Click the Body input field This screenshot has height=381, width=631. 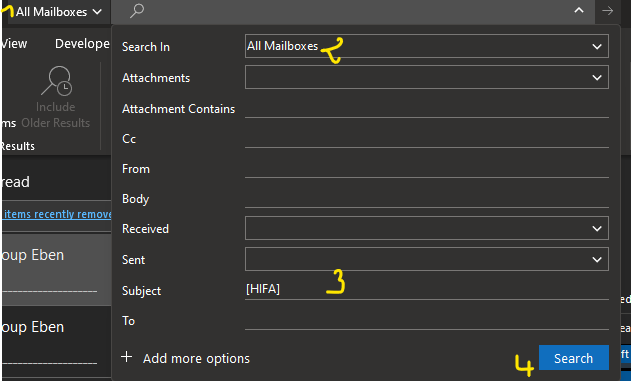point(427,199)
